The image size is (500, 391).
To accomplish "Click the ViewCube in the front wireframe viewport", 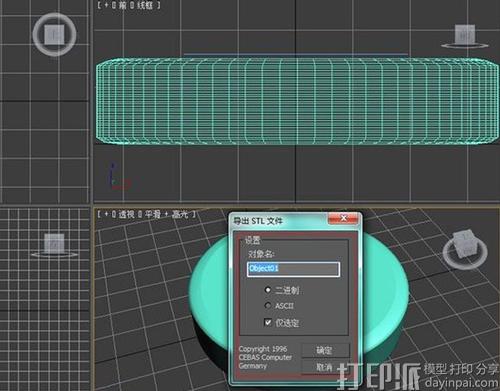I will point(465,36).
